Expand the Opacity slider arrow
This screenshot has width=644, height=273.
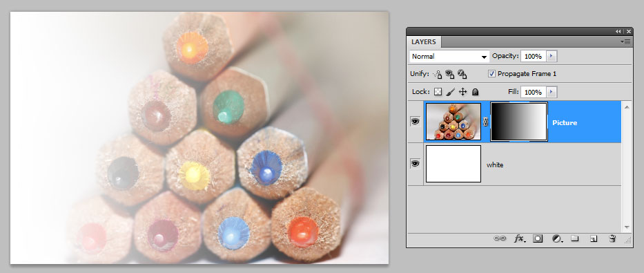pyautogui.click(x=552, y=56)
